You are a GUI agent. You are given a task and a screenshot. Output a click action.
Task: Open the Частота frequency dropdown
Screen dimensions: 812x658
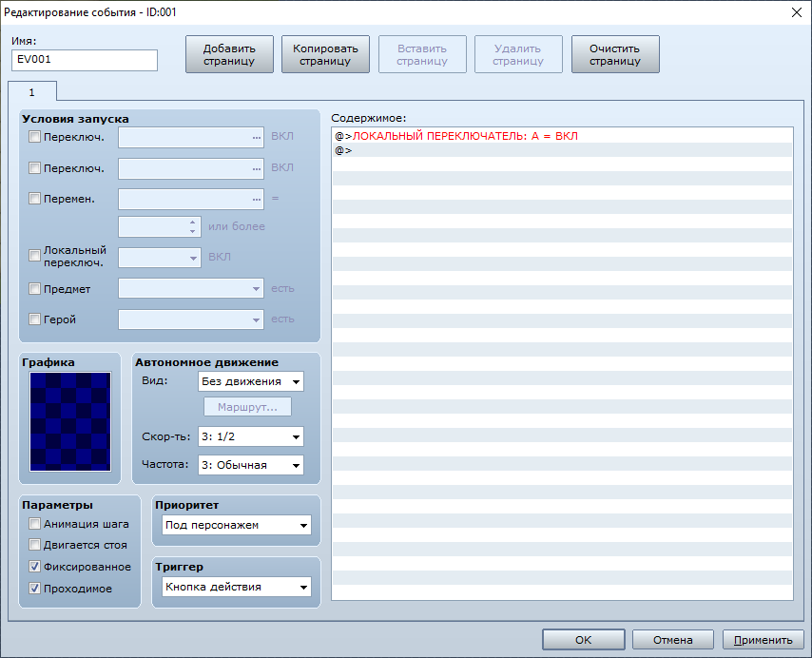251,465
